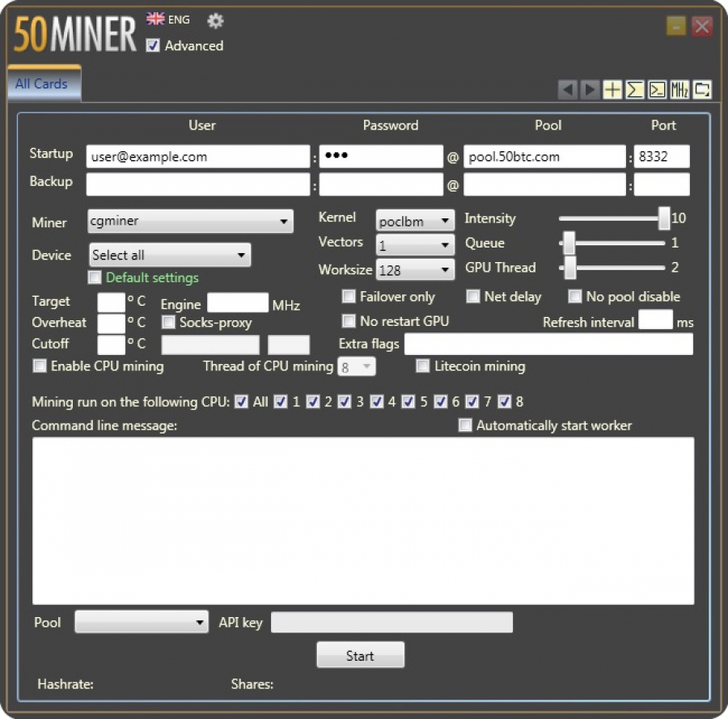Click the Intensity slider handle
Viewport: 728px width, 719px height.
pos(664,218)
